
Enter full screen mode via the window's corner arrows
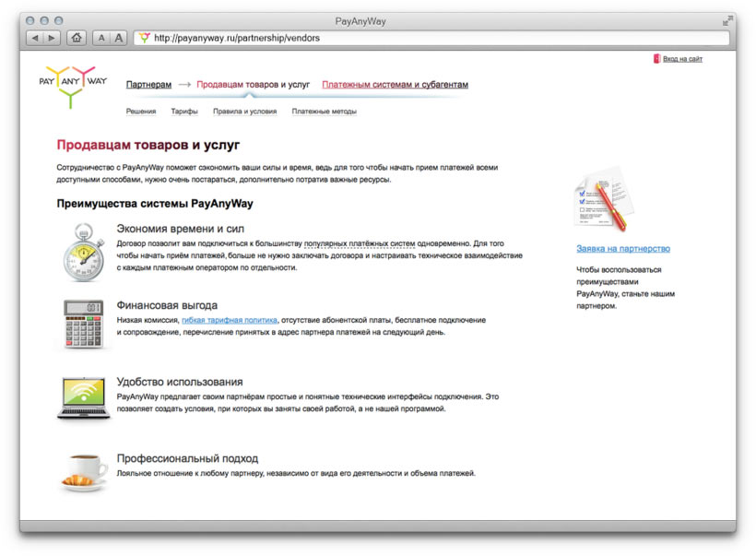(728, 19)
